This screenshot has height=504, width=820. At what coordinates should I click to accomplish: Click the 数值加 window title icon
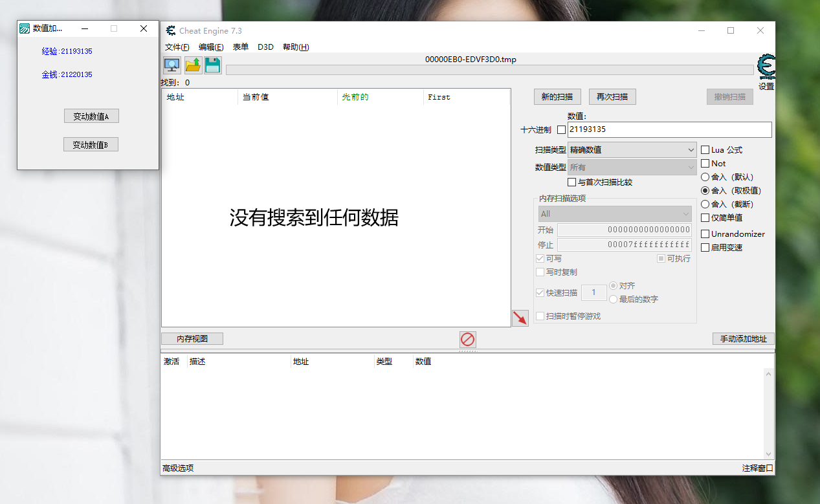click(x=25, y=28)
